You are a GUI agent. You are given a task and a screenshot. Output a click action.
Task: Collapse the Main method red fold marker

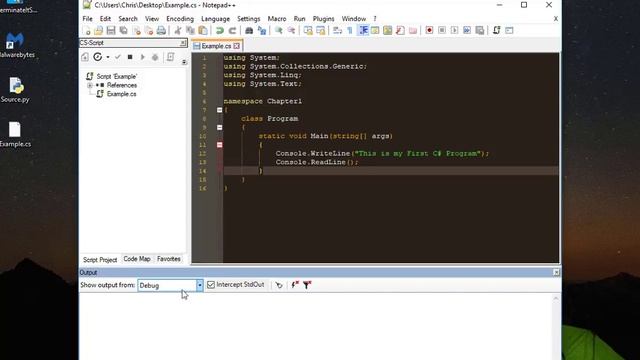pos(220,145)
